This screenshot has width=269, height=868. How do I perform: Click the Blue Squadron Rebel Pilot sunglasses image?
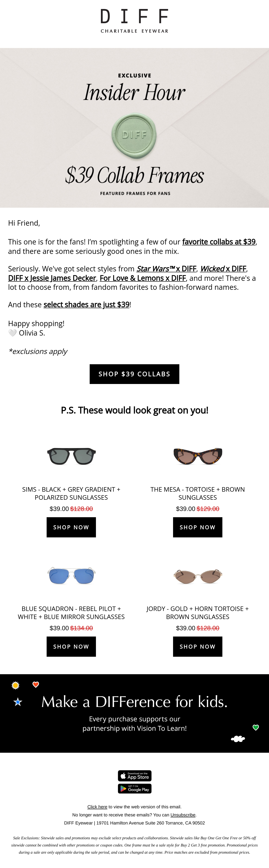point(71,575)
